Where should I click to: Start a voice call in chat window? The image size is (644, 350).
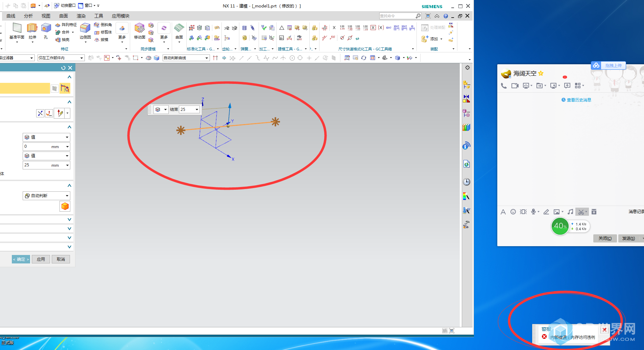click(x=504, y=86)
